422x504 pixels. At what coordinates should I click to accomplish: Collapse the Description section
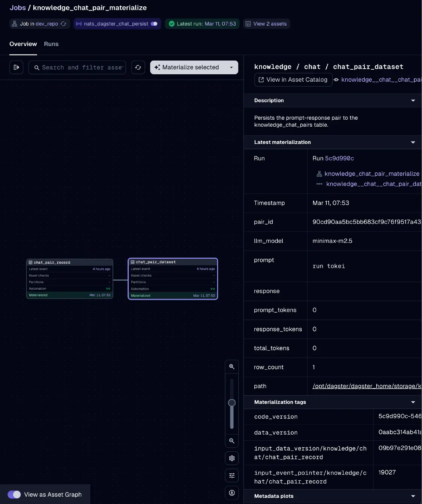413,101
